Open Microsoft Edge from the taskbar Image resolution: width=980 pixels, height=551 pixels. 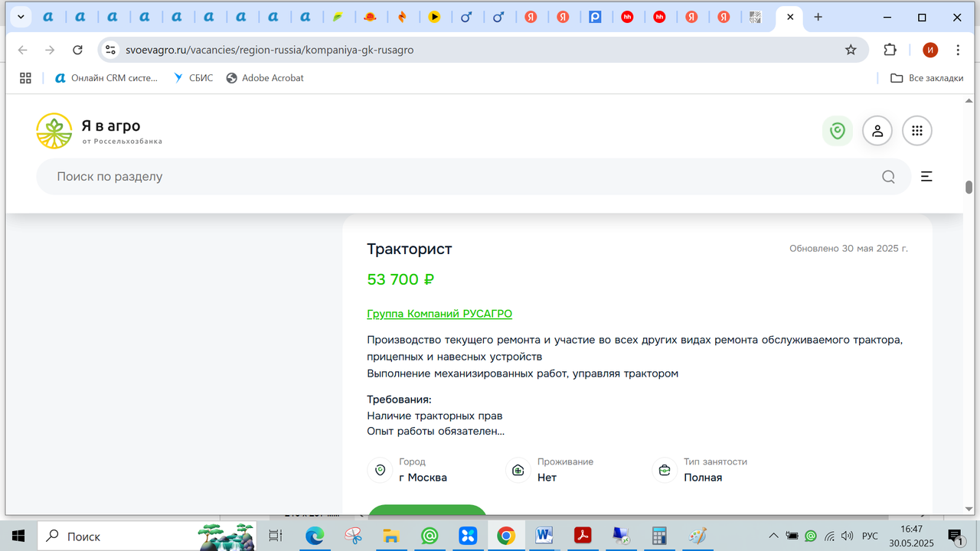(315, 536)
